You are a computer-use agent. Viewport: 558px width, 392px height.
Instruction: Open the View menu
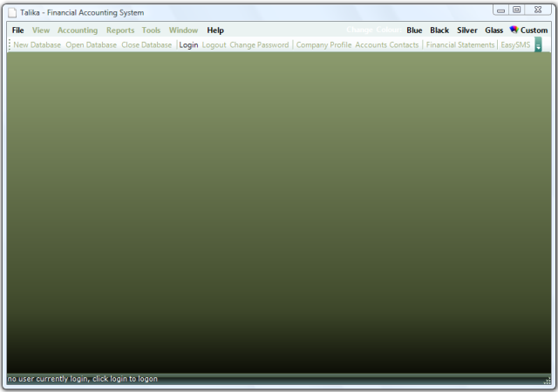(41, 30)
